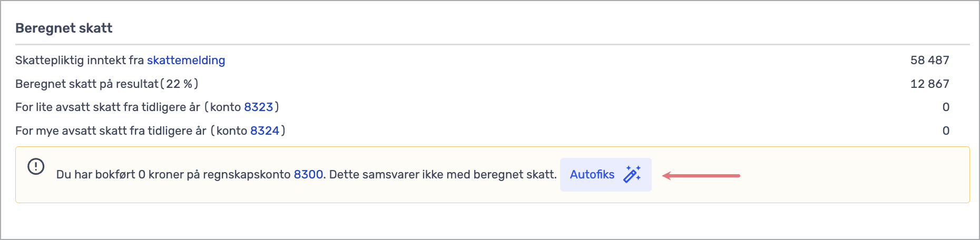Screen dimensions: 980x240
Task: Click the magic wand icon beside Autofiks
Action: coord(632,174)
